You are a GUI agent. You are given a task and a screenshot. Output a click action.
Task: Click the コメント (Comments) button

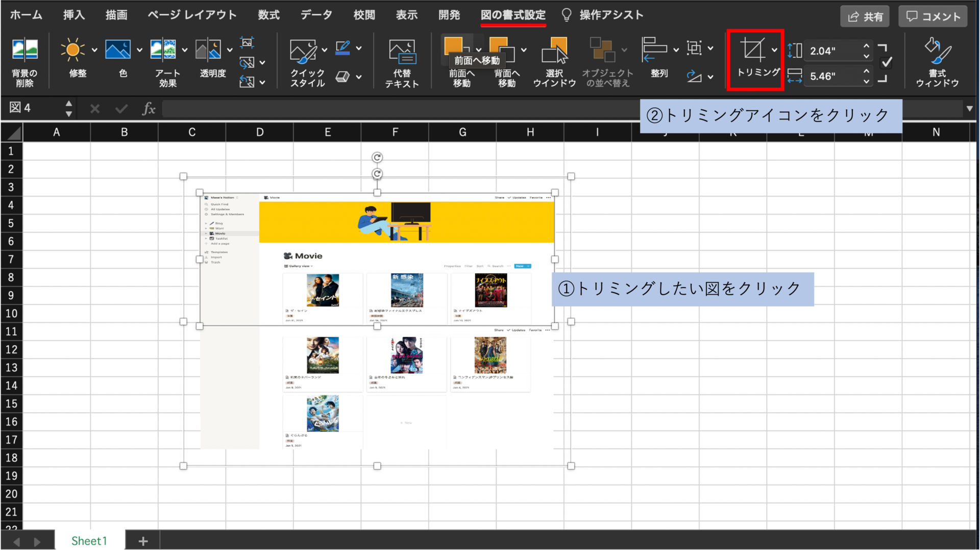[933, 16]
